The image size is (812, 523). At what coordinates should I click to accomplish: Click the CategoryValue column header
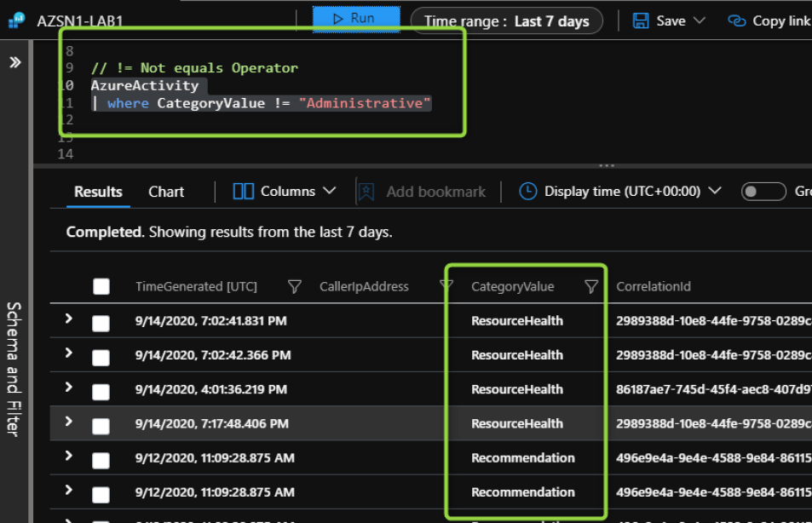pos(512,286)
